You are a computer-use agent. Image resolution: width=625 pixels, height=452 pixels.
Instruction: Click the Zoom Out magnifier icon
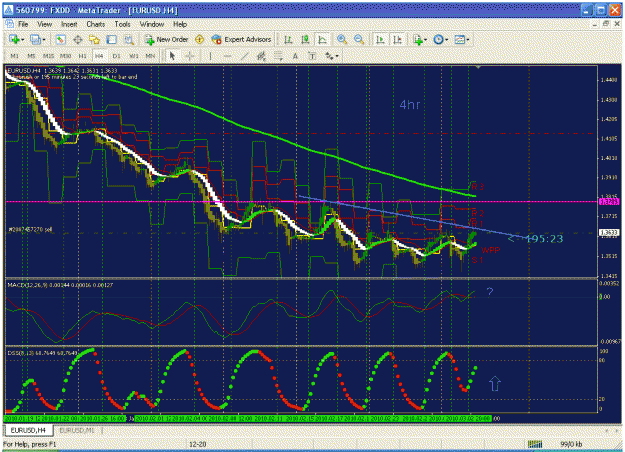click(359, 39)
